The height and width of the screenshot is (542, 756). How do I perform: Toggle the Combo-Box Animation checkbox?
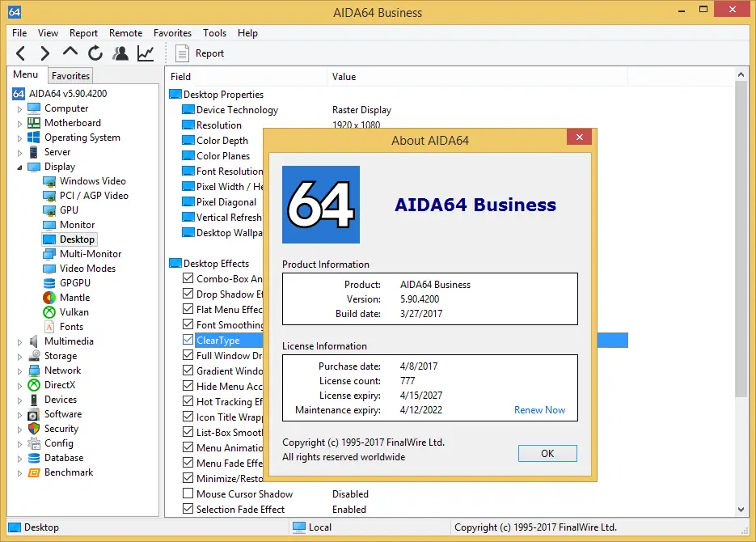click(188, 278)
